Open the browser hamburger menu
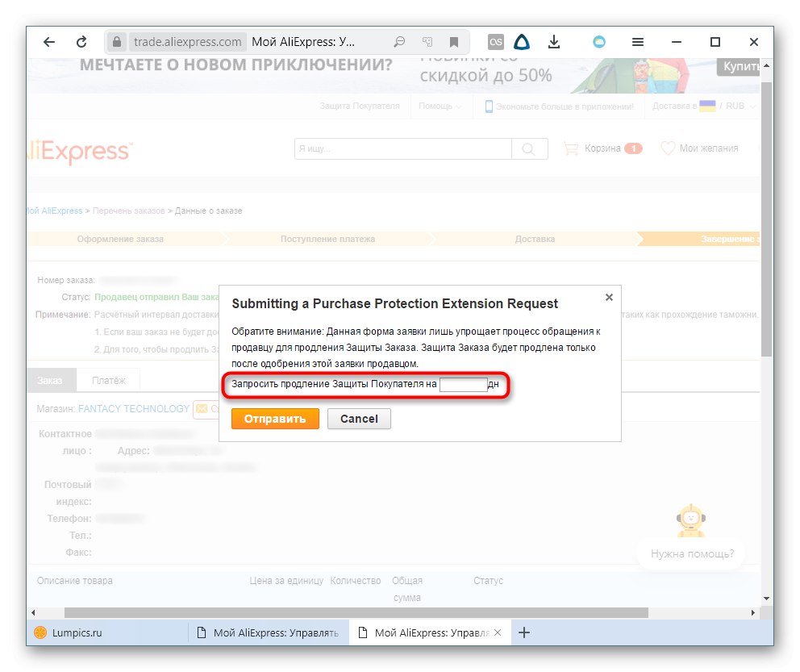The image size is (800, 672). (x=637, y=41)
